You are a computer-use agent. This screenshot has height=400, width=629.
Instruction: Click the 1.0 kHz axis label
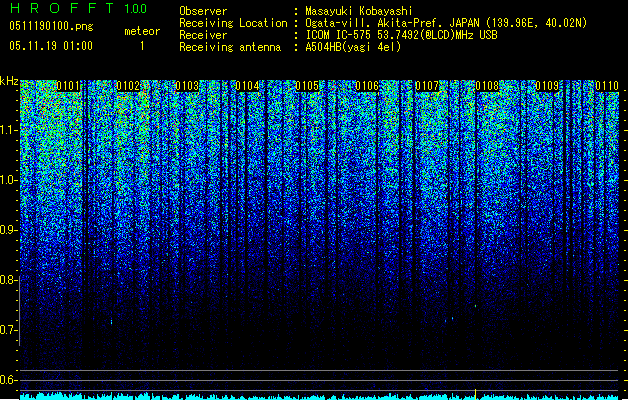point(8,180)
